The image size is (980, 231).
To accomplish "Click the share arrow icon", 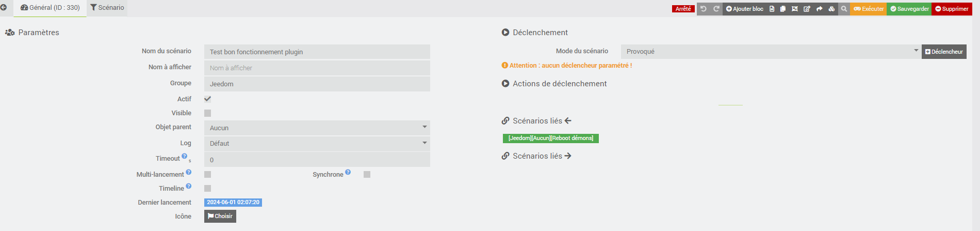I will pos(819,9).
